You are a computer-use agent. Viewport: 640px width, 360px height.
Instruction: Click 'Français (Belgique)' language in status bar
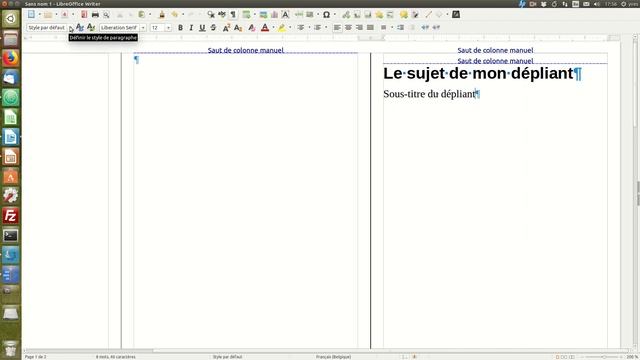[333, 357]
